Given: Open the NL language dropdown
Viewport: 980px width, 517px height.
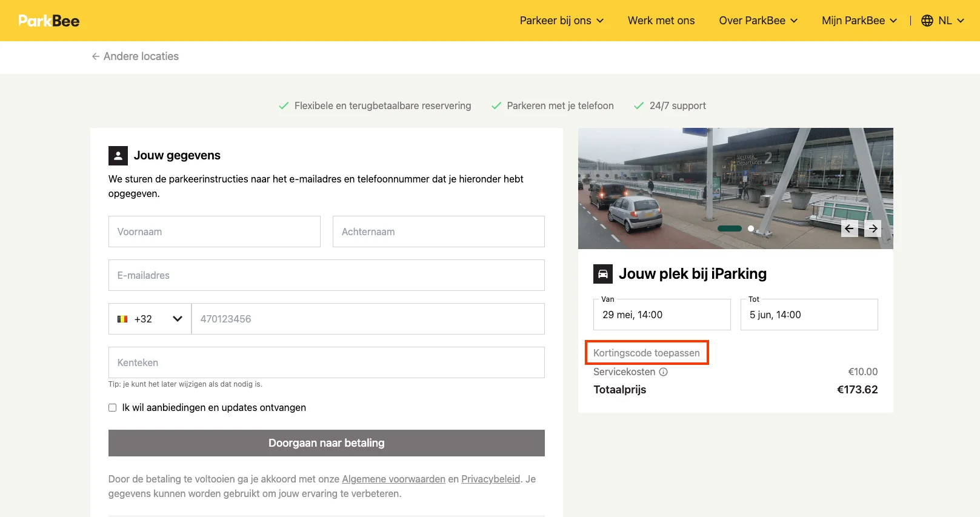Looking at the screenshot, I should [x=951, y=21].
